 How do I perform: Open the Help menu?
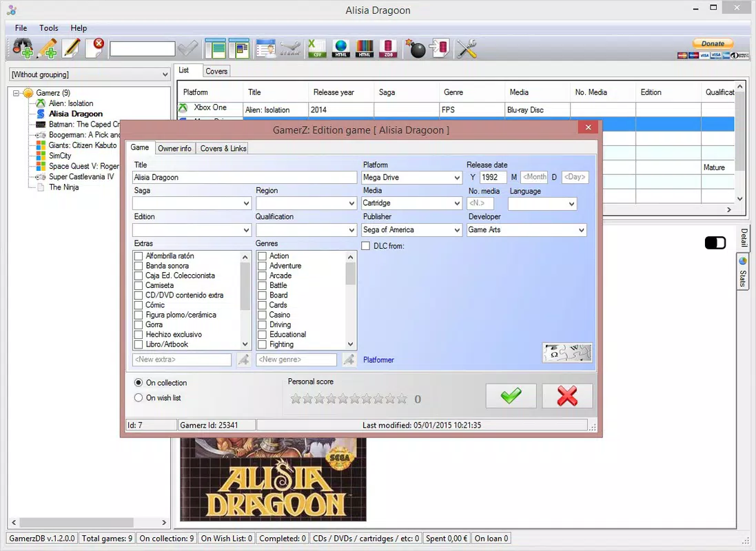point(79,28)
